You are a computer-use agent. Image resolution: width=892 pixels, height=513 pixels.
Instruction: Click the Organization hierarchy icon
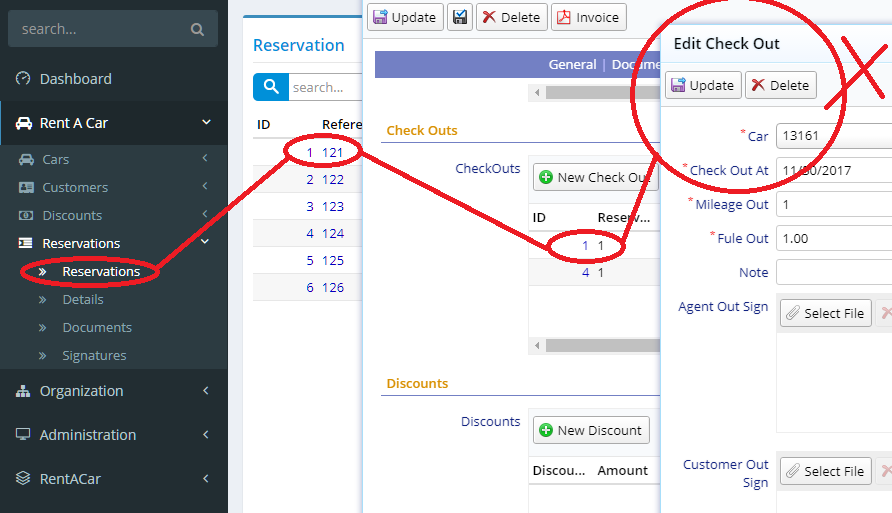pyautogui.click(x=23, y=391)
